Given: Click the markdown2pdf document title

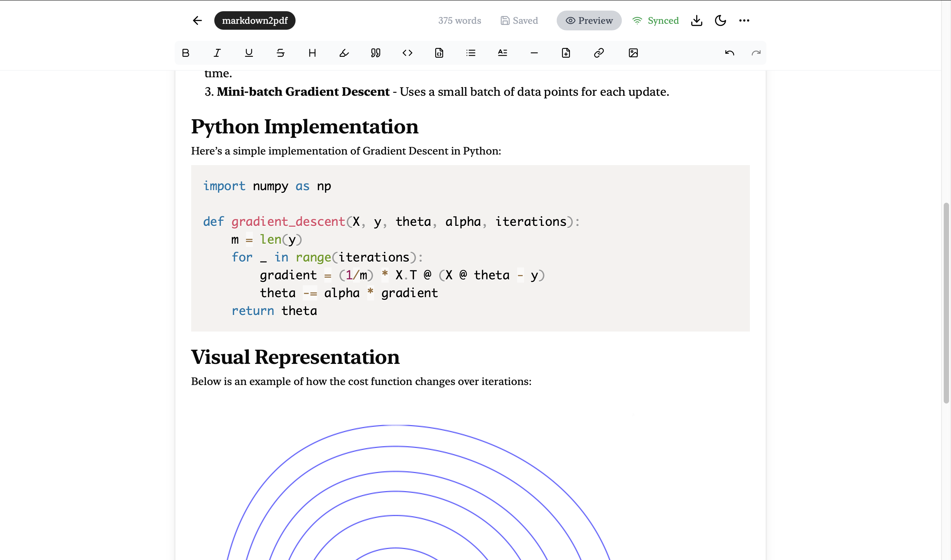Looking at the screenshot, I should pos(255,20).
